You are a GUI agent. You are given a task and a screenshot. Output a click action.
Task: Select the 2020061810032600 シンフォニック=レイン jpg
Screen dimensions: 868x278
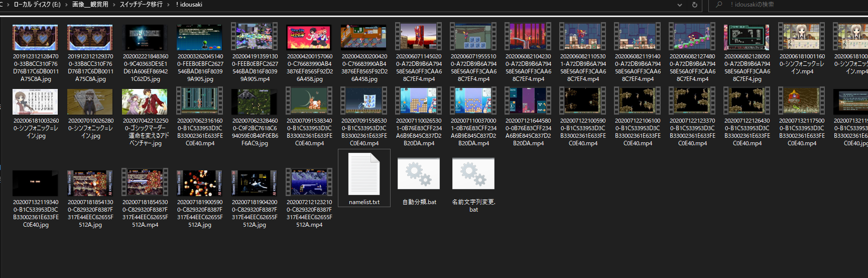[36, 102]
